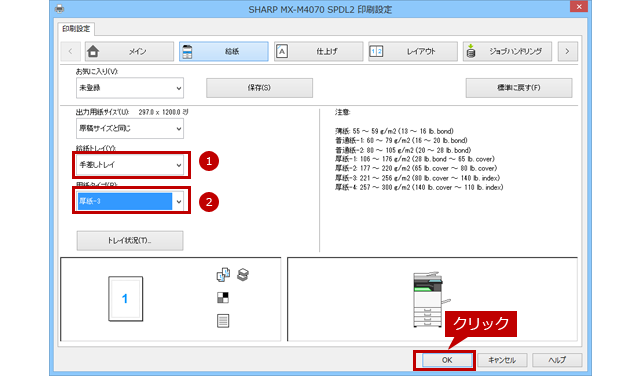Open help with the ヘルプ button
Viewport: 640px width, 376px height.
[x=557, y=360]
